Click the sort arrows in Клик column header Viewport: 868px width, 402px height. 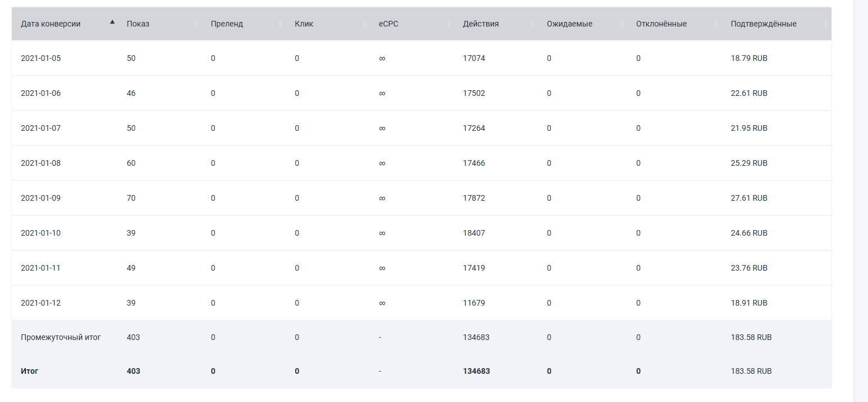(x=364, y=24)
